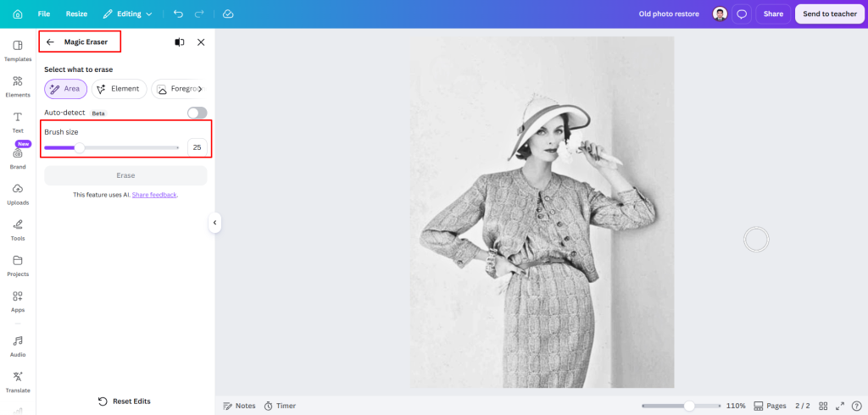Open the Brand sidebar panel
This screenshot has width=868, height=415.
(x=18, y=159)
